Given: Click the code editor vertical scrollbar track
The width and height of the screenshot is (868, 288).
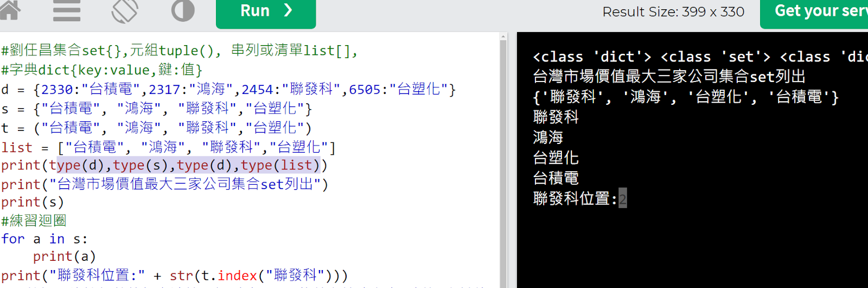Looking at the screenshot, I should [503, 163].
